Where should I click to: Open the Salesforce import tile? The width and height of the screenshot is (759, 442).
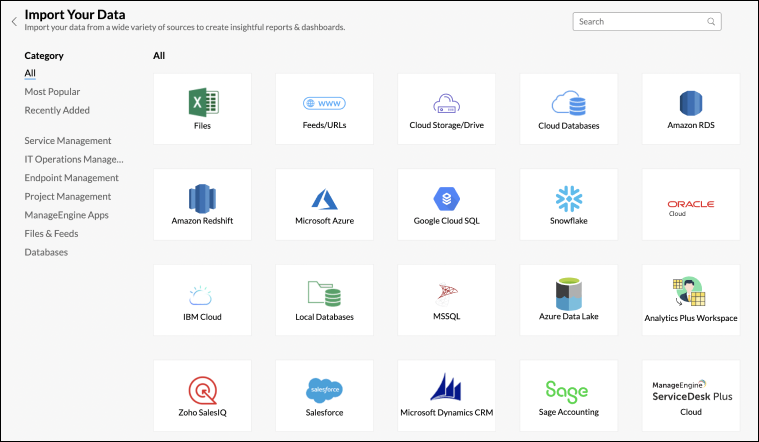[324, 395]
